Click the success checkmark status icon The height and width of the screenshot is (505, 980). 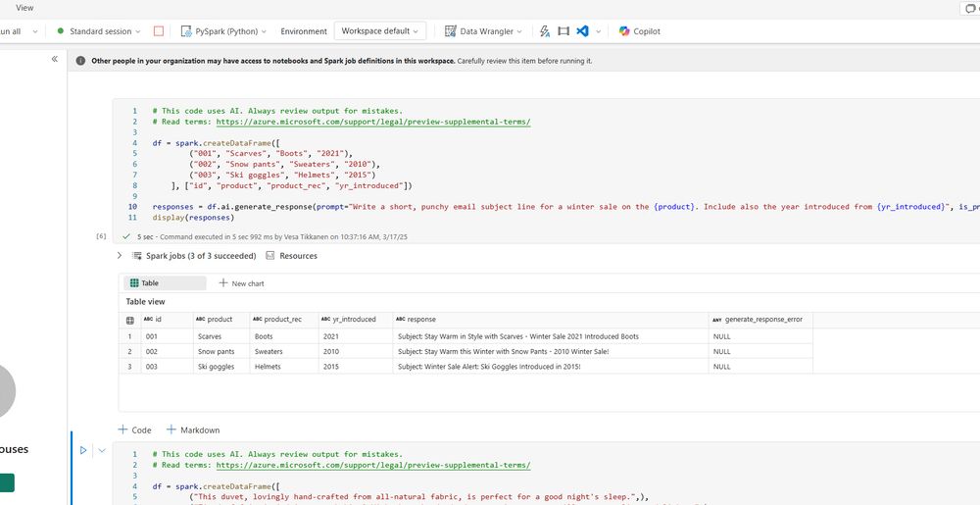coord(126,237)
